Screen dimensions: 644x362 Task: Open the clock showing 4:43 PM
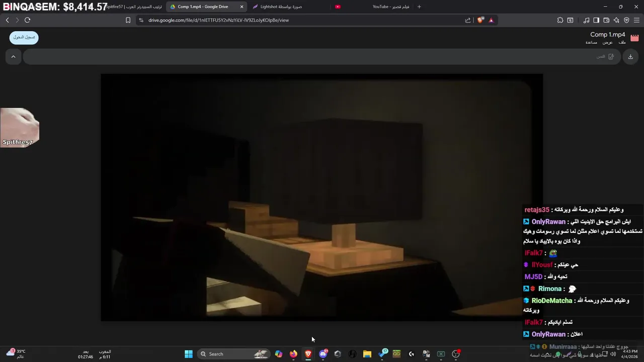(x=629, y=354)
